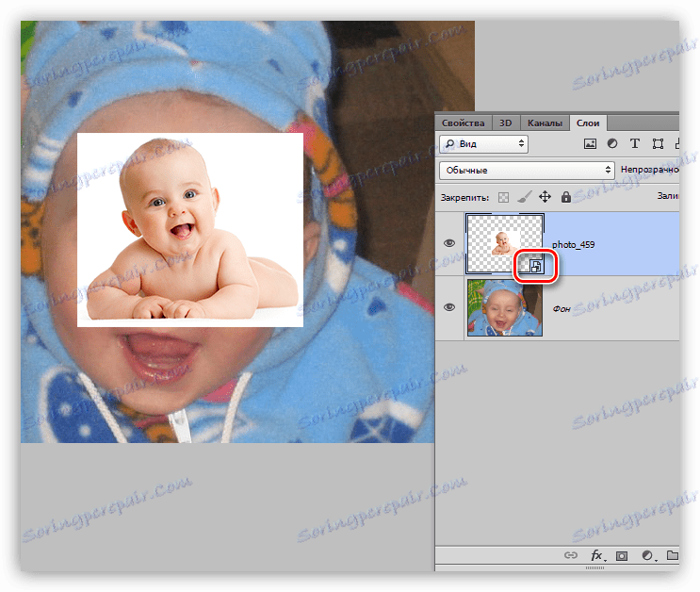Click the link layers icon
This screenshot has width=700, height=592.
click(x=571, y=555)
